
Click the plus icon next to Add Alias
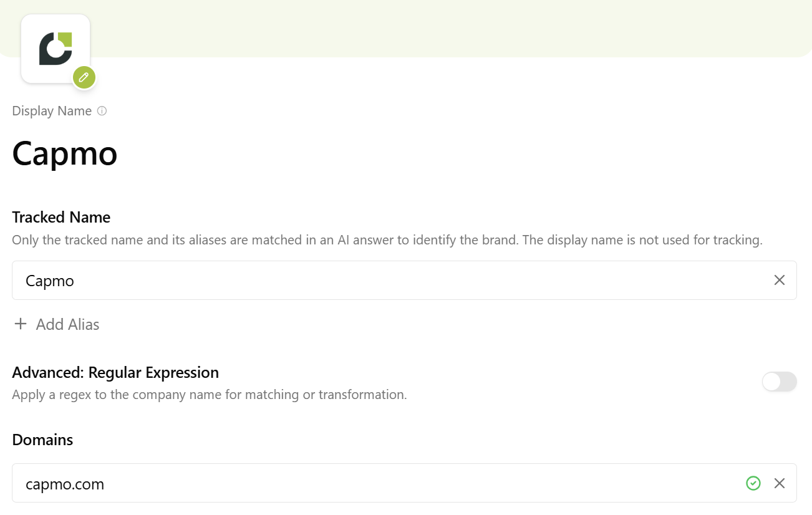tap(21, 324)
